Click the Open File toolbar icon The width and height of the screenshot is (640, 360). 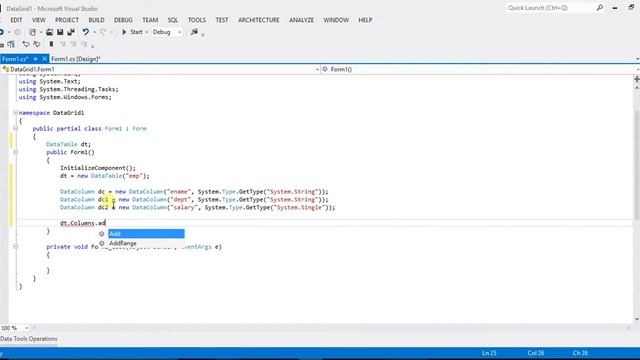(49, 32)
